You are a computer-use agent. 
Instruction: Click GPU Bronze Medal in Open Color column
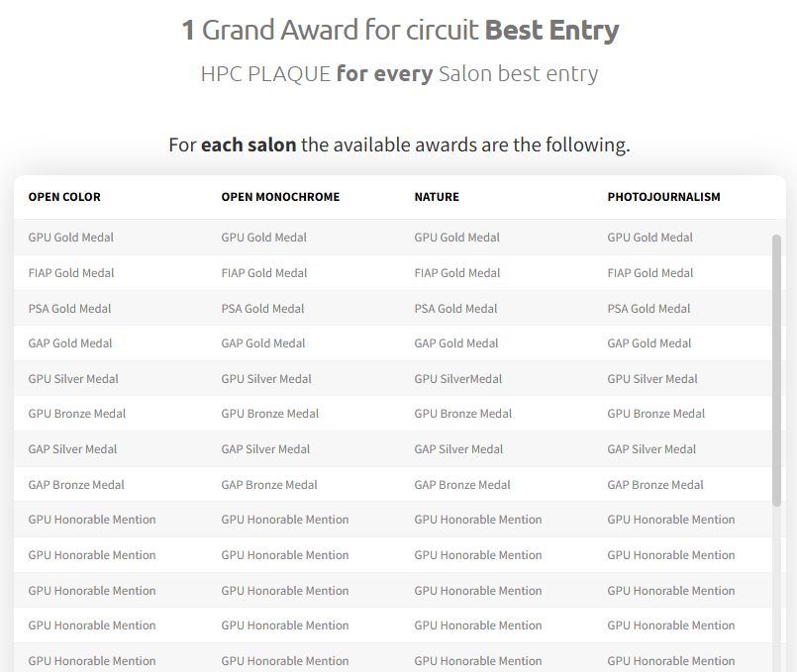click(77, 414)
